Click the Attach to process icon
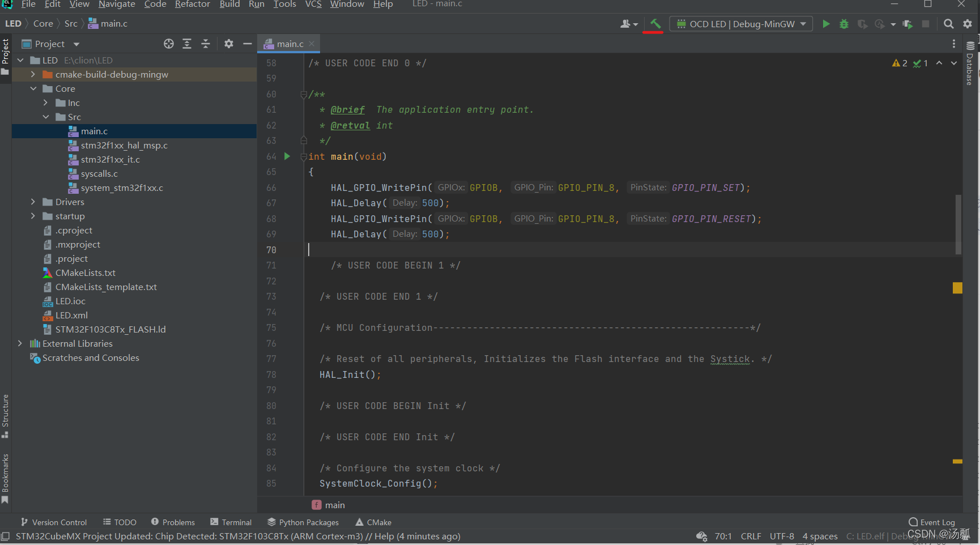 tap(907, 24)
